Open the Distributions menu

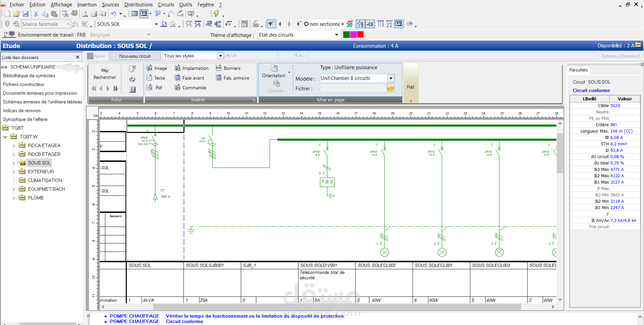(138, 5)
